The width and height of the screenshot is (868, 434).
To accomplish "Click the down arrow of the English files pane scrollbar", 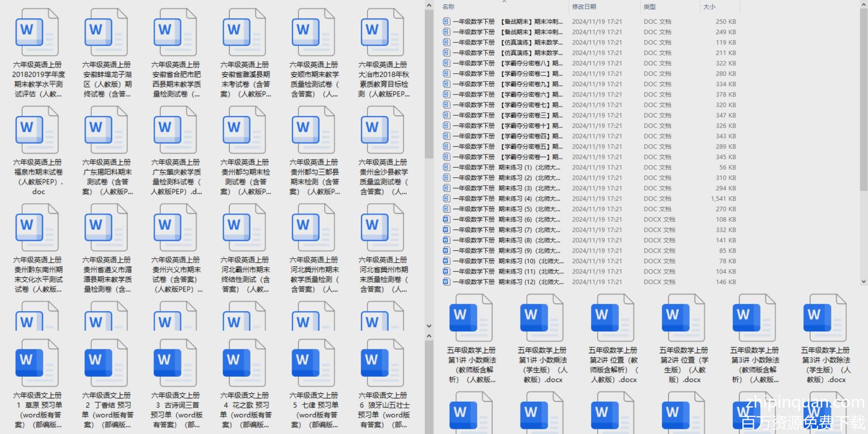I will click(429, 326).
